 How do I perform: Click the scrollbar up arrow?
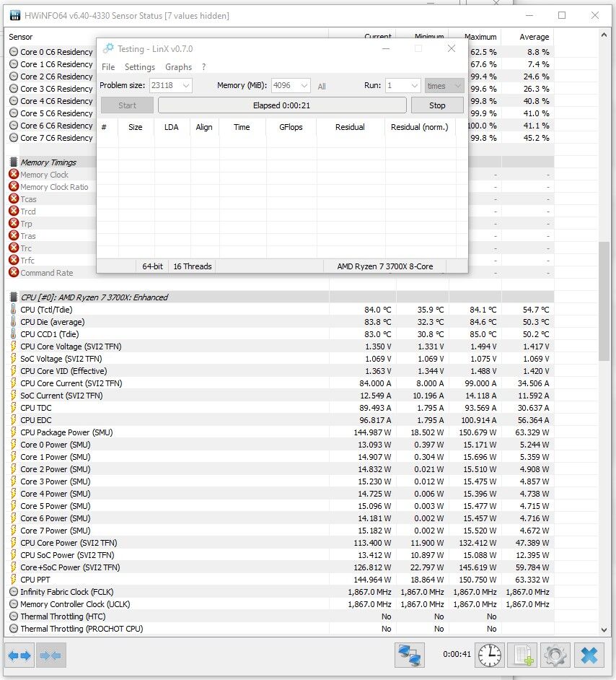604,35
